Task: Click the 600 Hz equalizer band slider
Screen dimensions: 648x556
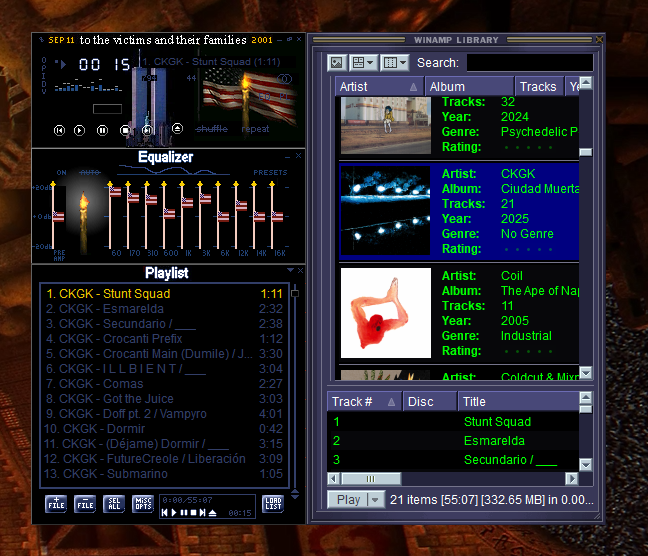Action: 169,214
